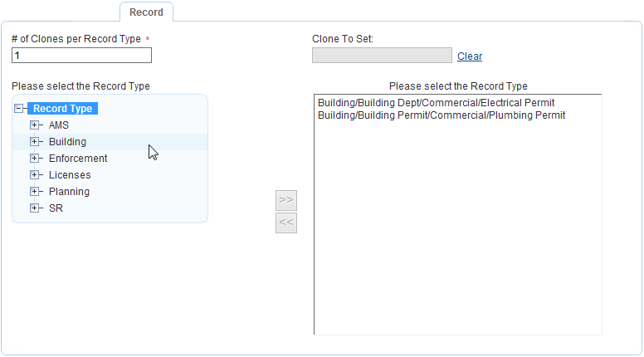644x357 pixels.
Task: Select the Planning record type label
Action: pyautogui.click(x=69, y=192)
